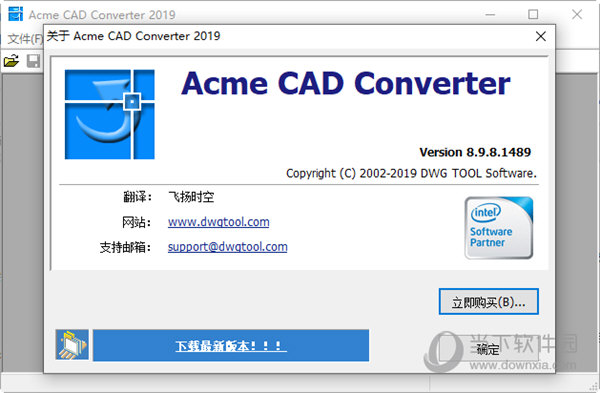
Task: Click the 确定 OK button
Action: pos(489,348)
